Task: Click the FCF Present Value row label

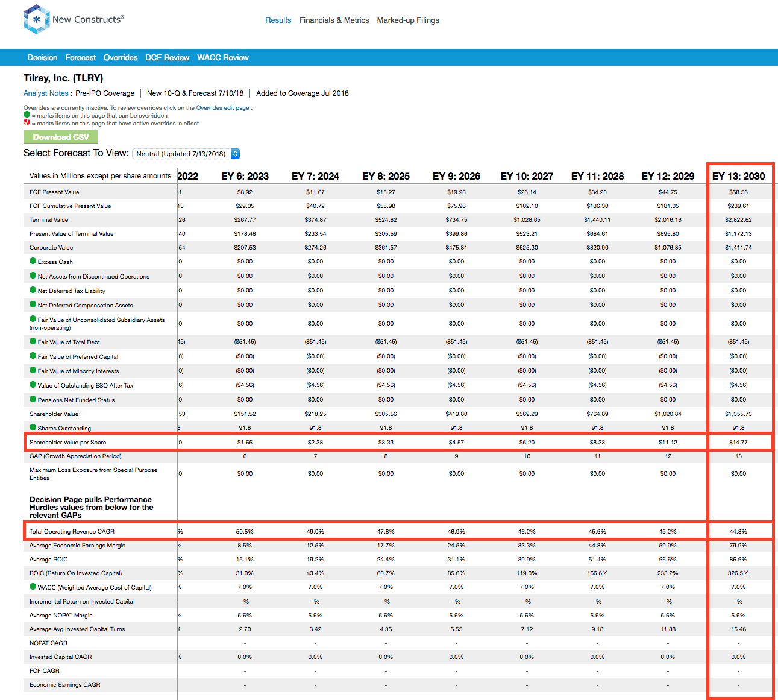Action: [x=54, y=192]
